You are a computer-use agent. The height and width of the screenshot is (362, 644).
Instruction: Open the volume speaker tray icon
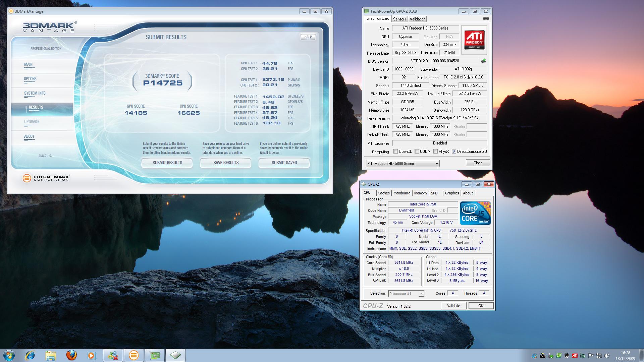[607, 356]
